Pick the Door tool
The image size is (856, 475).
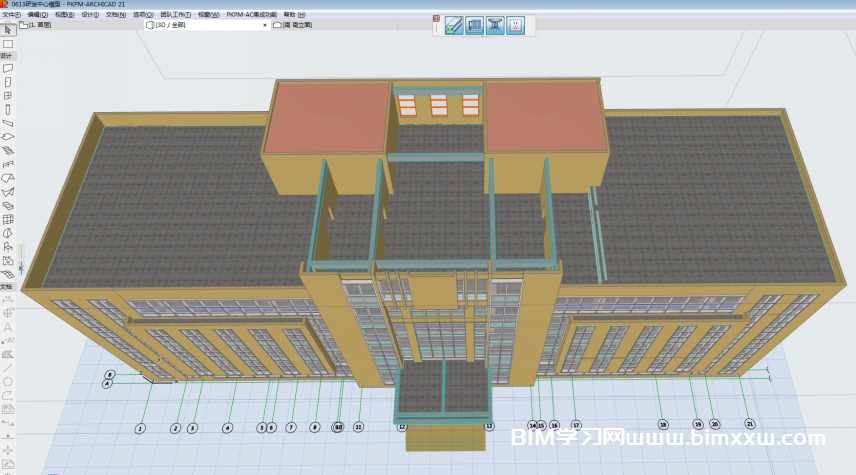click(x=7, y=82)
